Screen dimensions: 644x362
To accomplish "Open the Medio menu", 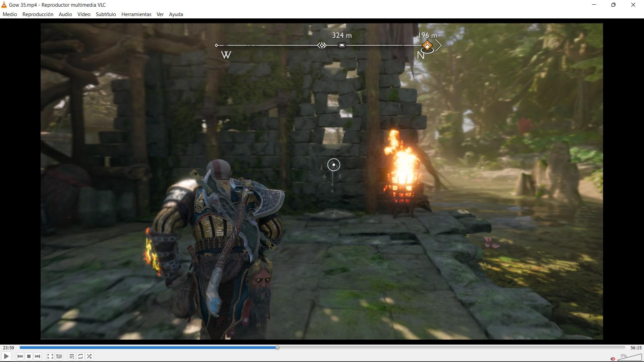I will tap(10, 14).
